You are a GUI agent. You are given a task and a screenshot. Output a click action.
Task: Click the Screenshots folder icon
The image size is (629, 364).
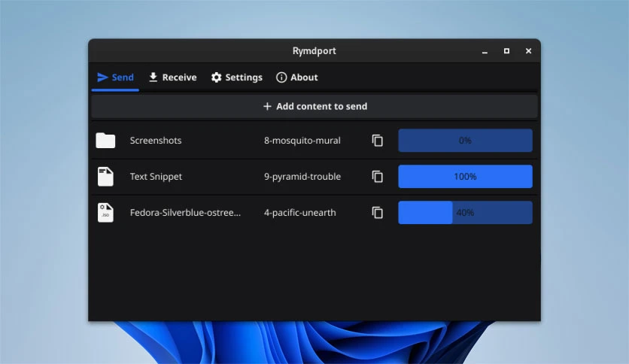105,141
